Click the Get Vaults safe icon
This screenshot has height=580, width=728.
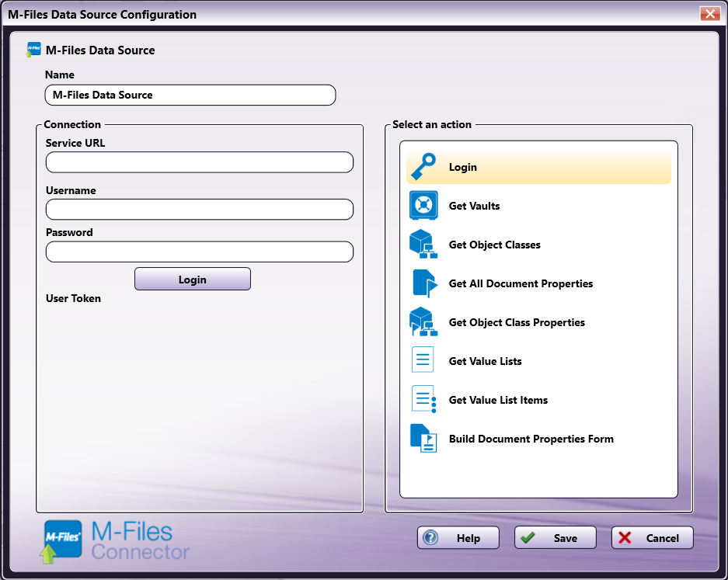423,205
